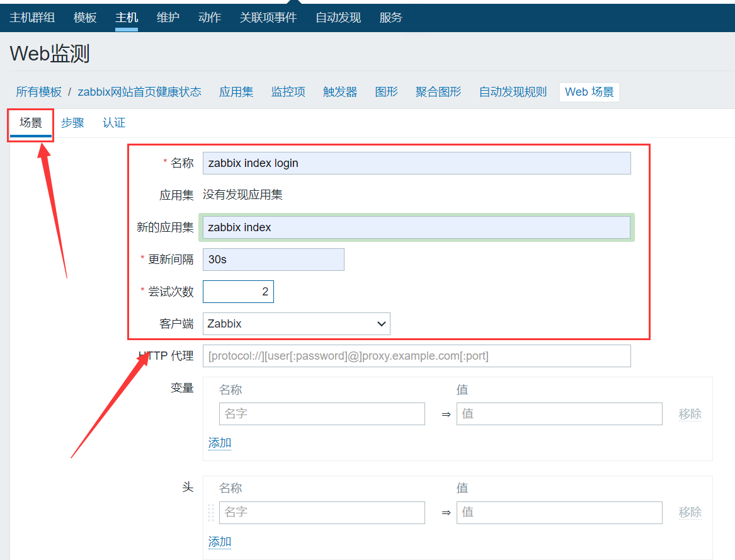Focus the 变量 名字 input field
Screen dimensions: 735x560
(322, 414)
